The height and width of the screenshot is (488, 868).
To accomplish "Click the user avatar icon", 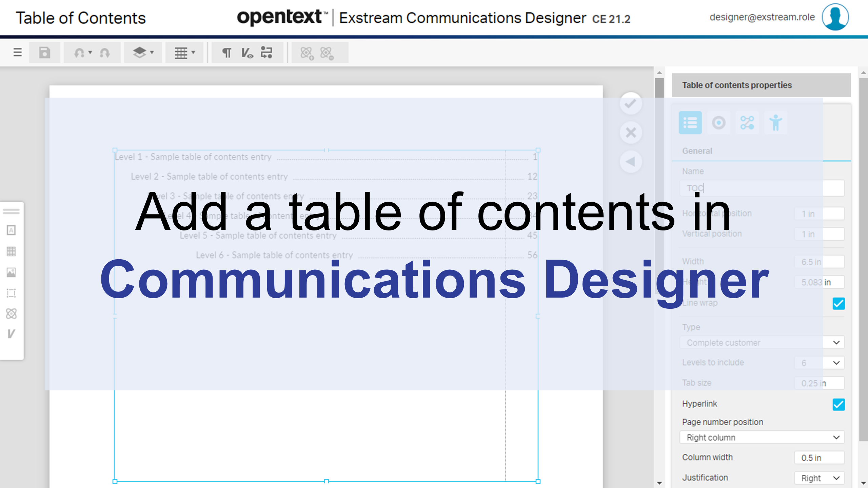I will [x=835, y=17].
